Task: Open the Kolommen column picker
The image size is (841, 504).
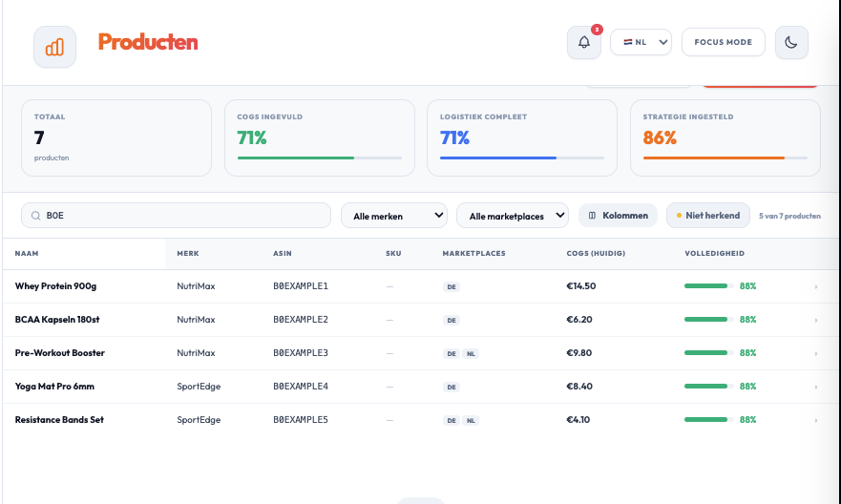Action: pyautogui.click(x=618, y=216)
